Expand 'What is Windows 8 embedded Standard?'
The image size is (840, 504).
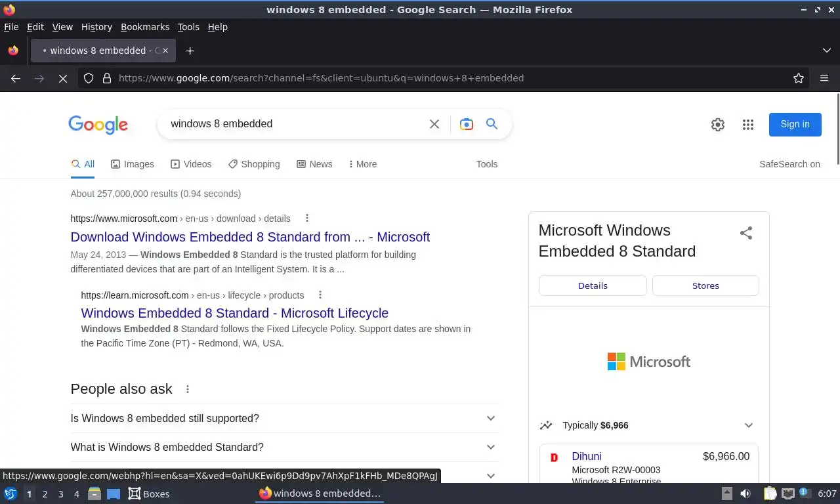(x=284, y=448)
